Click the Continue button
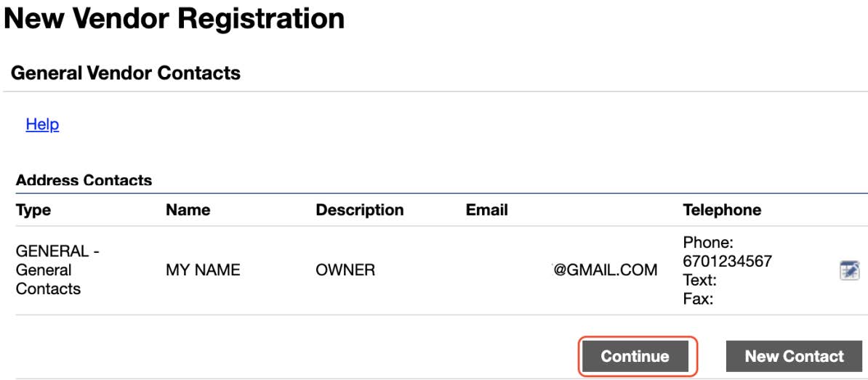868x380 pixels. pos(635,356)
